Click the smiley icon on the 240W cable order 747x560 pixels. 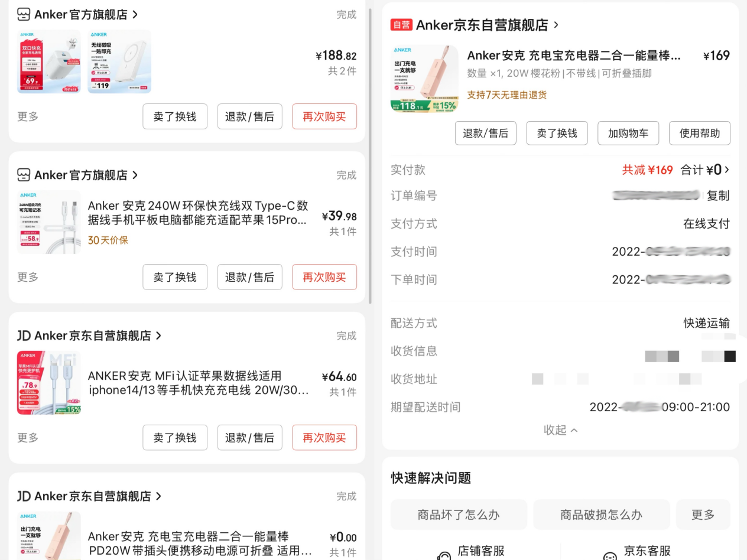(22, 175)
